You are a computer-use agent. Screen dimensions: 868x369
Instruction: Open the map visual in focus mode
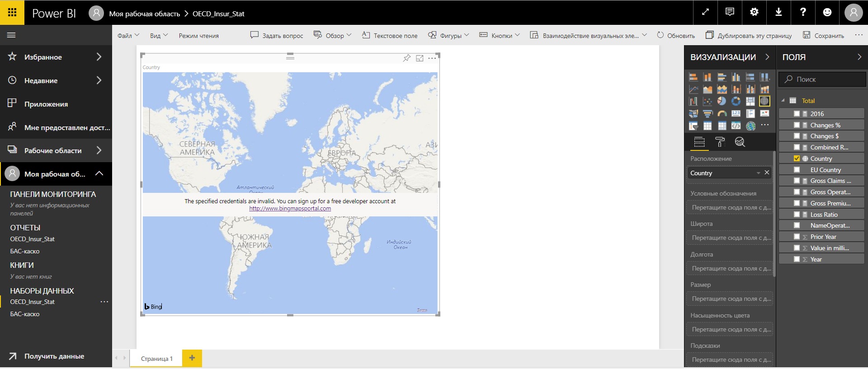(x=420, y=58)
